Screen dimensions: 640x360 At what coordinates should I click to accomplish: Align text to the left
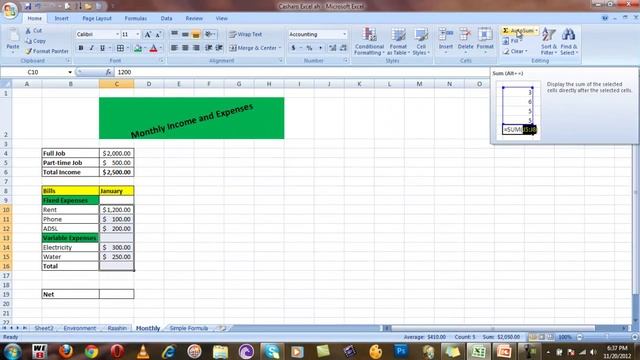[174, 48]
